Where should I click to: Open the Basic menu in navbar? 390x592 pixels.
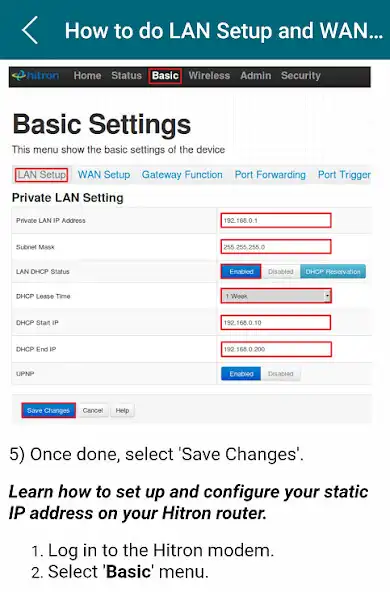click(165, 76)
